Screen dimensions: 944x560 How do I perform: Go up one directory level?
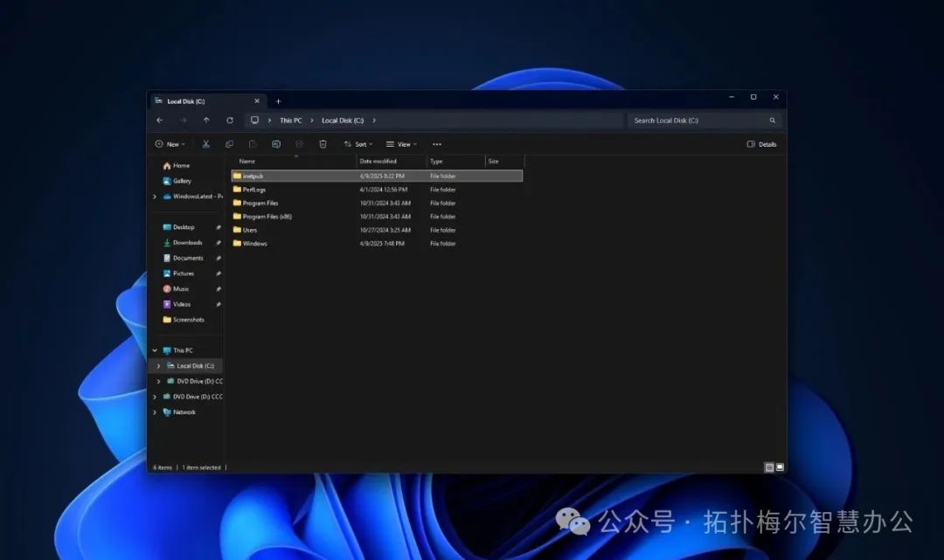pos(206,121)
